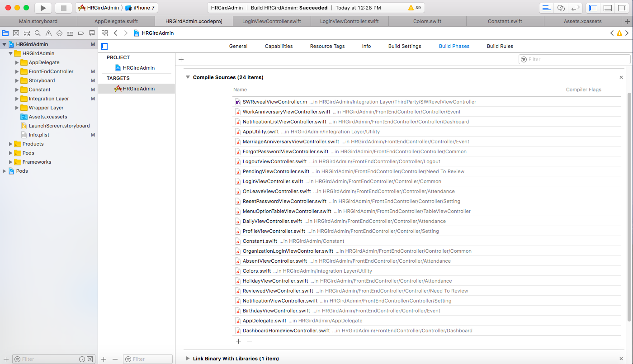Switch to the Assistant editor

pyautogui.click(x=561, y=8)
